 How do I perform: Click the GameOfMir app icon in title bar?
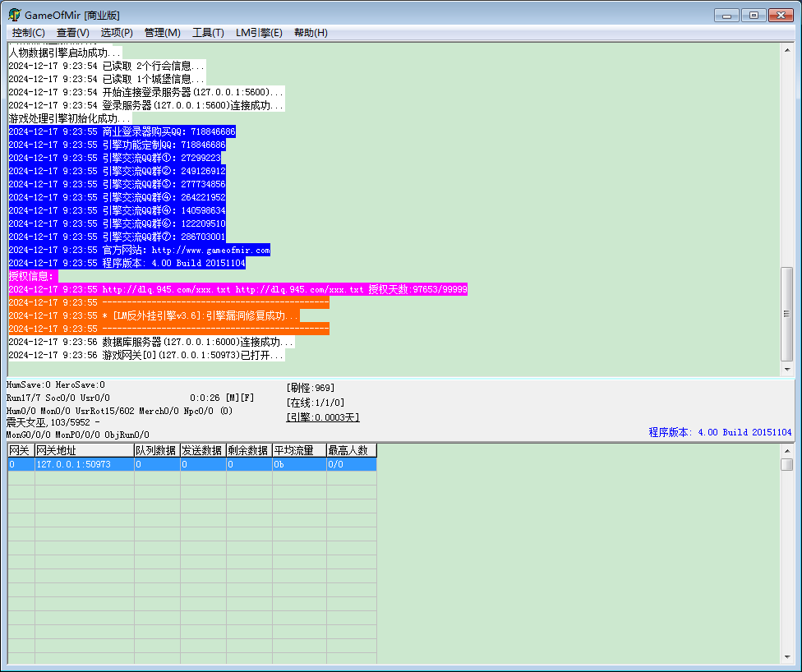click(x=15, y=15)
